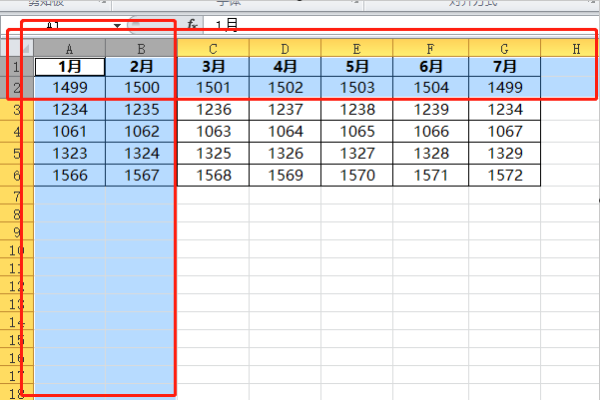Image resolution: width=600 pixels, height=400 pixels.
Task: Click cell containing 2月
Action: [141, 67]
